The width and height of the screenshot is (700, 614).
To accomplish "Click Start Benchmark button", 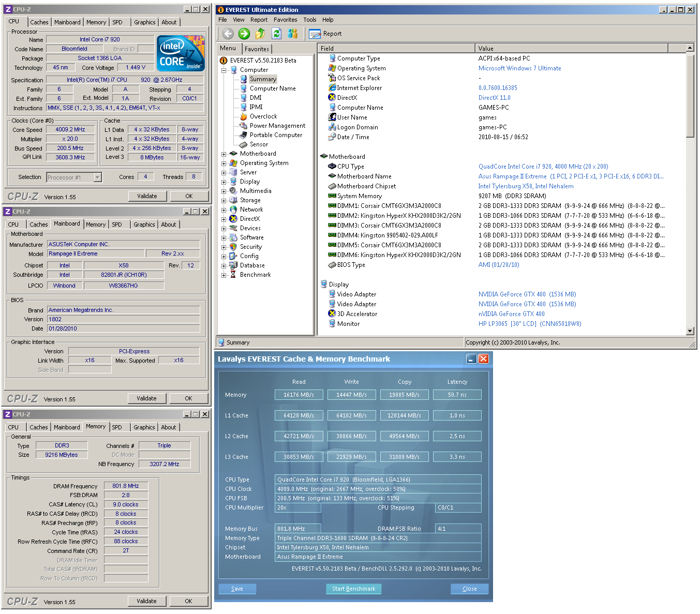I will tap(353, 589).
